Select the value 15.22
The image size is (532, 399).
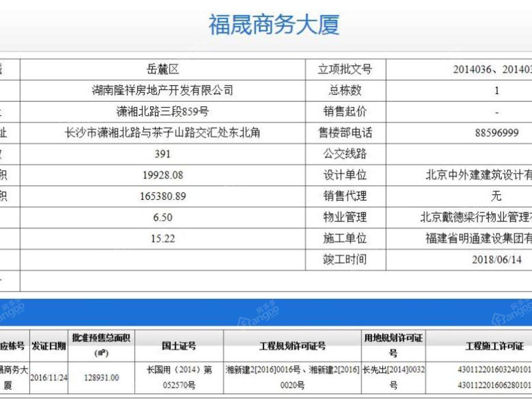(x=162, y=239)
